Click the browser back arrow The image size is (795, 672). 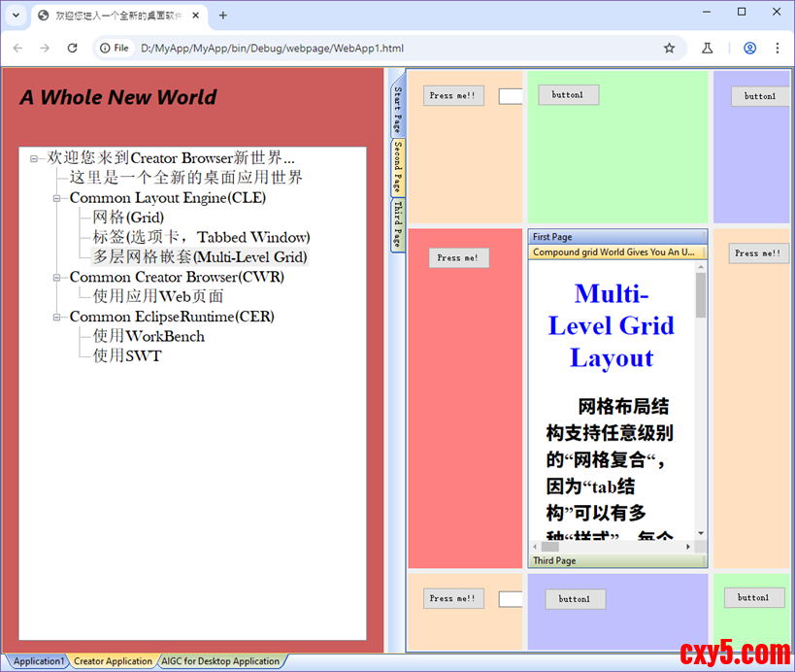(18, 48)
